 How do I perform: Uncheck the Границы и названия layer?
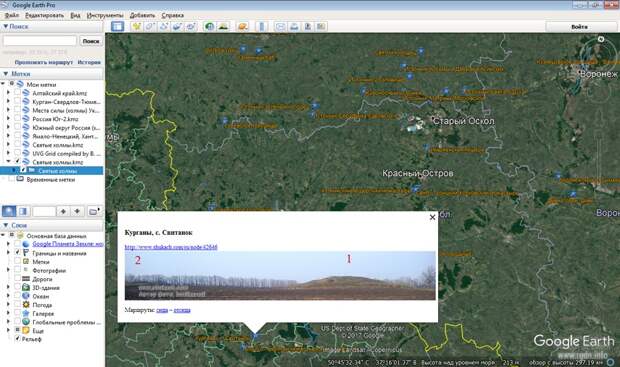17,252
